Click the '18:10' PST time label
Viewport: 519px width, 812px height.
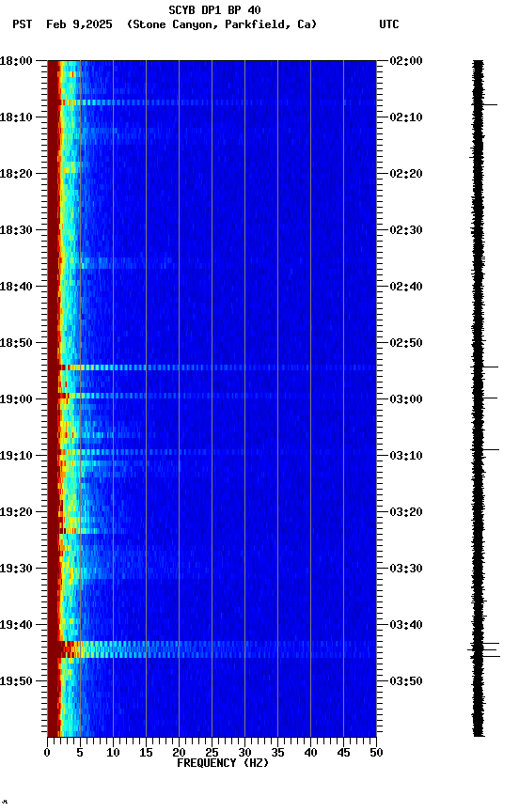click(16, 117)
